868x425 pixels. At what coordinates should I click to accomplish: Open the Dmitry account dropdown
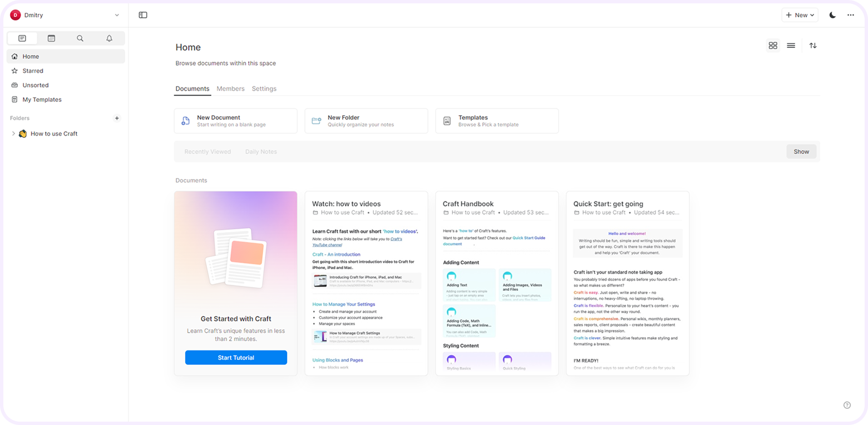(65, 15)
